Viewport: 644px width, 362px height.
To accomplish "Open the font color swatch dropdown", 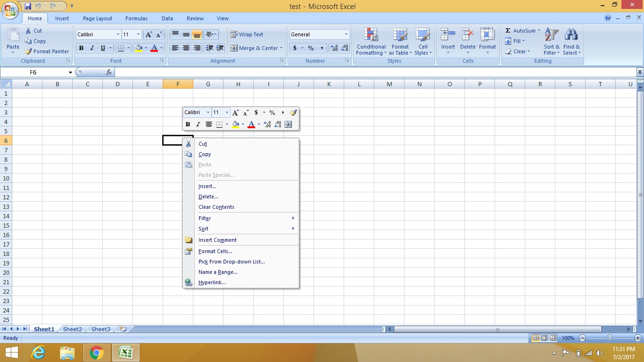I will 161,48.
